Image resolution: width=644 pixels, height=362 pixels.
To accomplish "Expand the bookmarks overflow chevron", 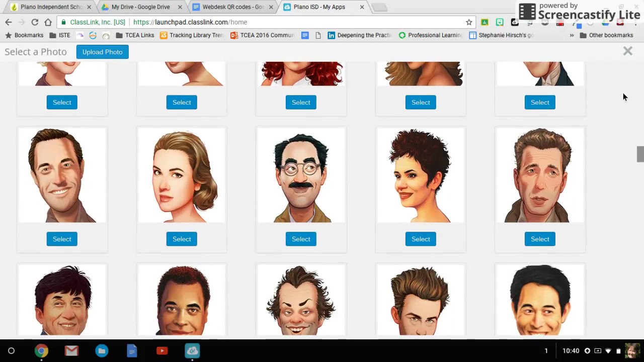I will [x=572, y=35].
